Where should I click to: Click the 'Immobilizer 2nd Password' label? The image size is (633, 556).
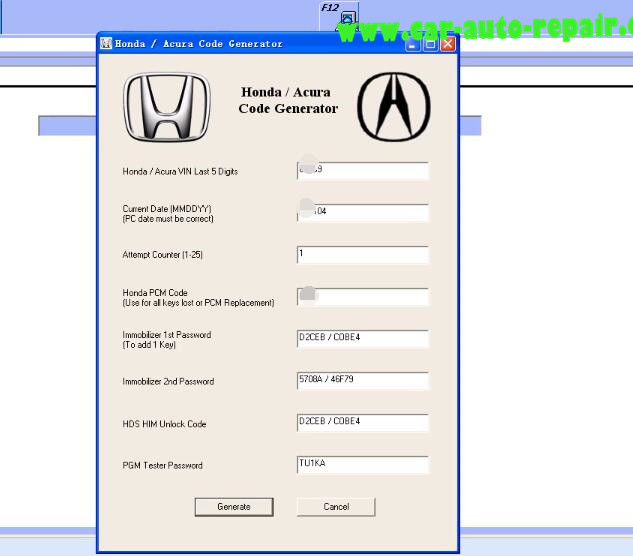[x=168, y=382]
